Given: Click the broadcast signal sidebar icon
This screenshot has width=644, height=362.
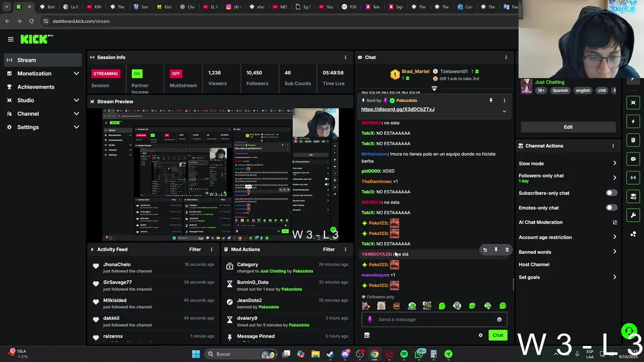Looking at the screenshot, I should 633,177.
